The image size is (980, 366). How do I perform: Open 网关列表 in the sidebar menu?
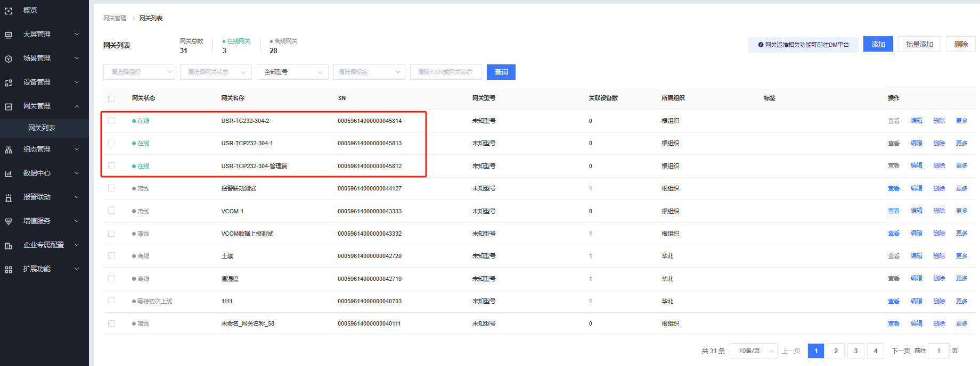(x=42, y=128)
